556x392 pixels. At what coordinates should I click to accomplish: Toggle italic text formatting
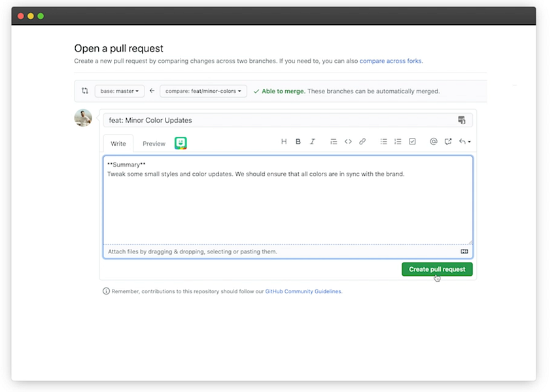[x=313, y=142]
